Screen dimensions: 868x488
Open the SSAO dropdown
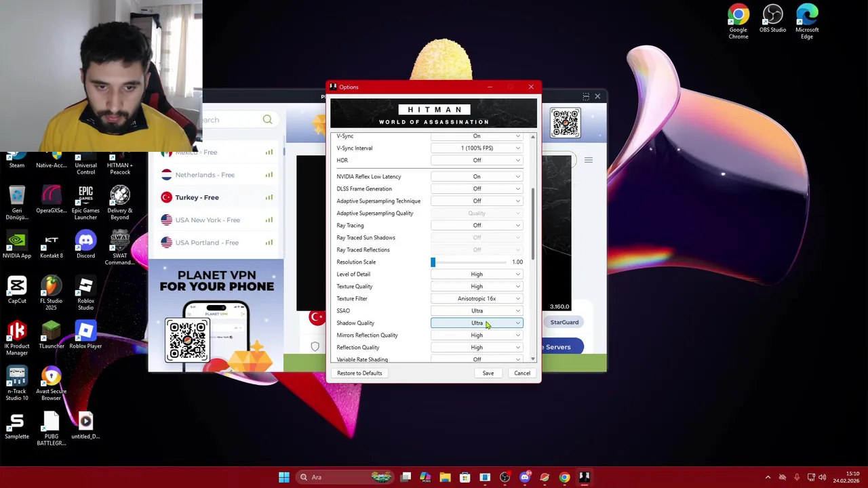coord(477,311)
